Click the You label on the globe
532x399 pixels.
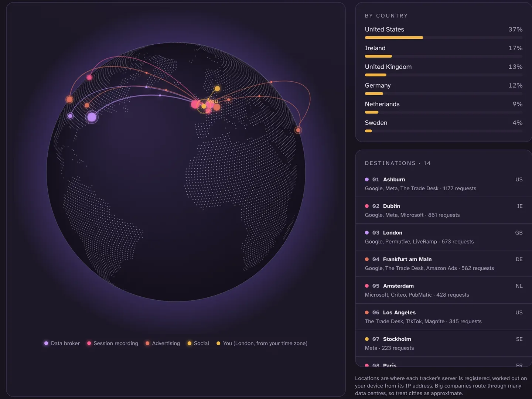click(213, 101)
